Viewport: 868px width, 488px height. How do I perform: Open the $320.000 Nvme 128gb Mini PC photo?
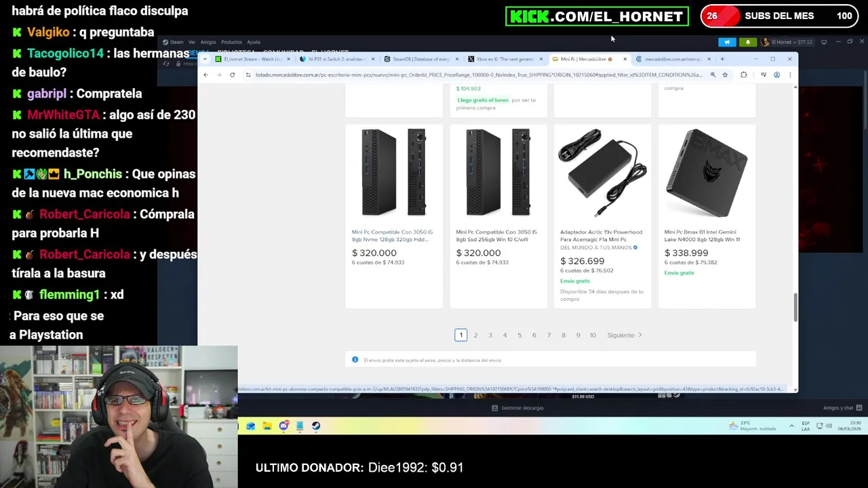[394, 173]
